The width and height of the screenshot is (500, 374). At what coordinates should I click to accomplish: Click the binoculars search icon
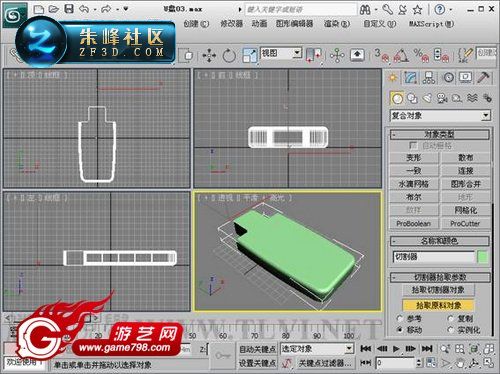click(x=365, y=10)
